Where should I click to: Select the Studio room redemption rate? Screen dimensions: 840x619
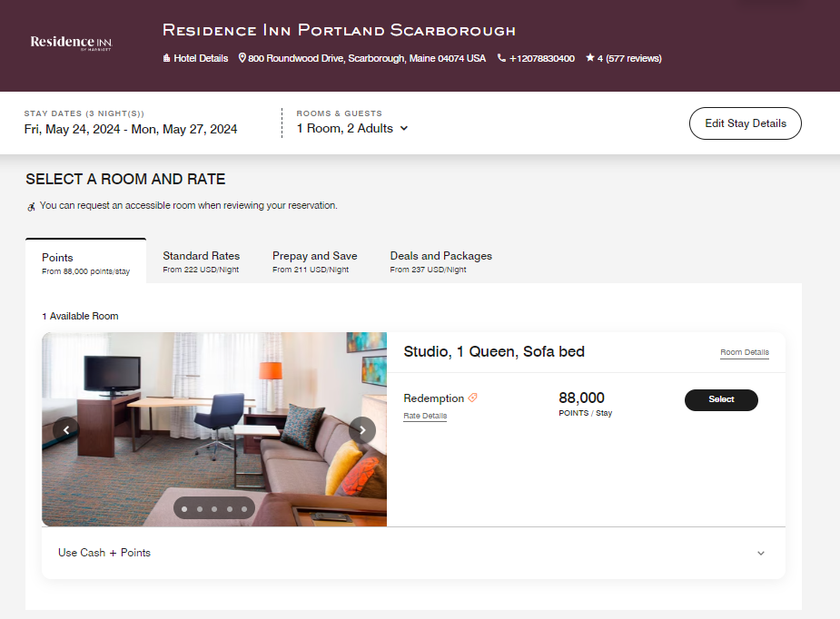(721, 399)
